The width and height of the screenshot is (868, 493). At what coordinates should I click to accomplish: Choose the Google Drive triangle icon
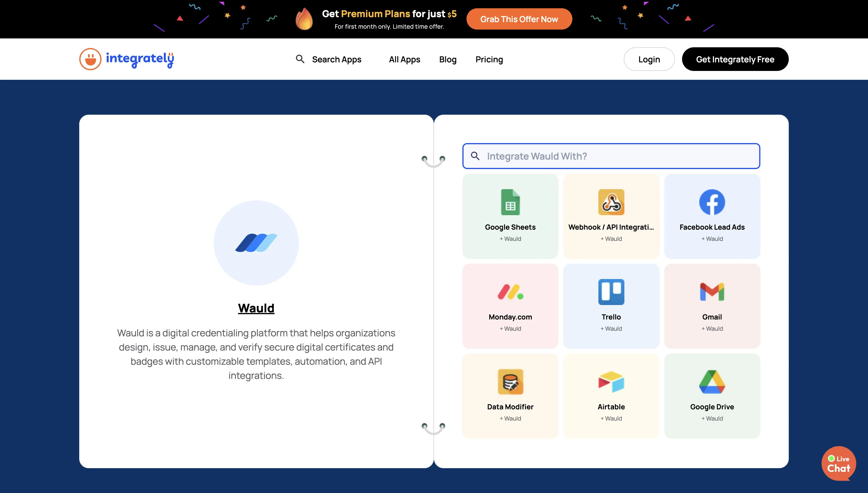(712, 382)
